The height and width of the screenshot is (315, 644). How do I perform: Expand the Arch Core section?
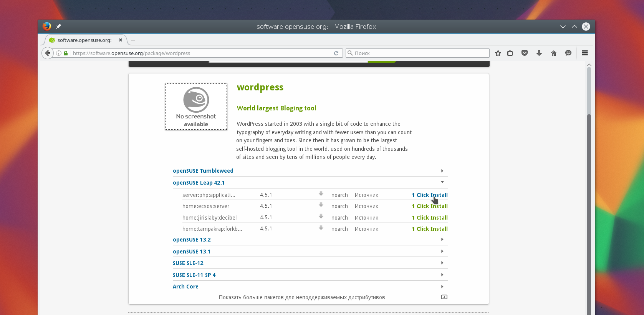point(185,287)
